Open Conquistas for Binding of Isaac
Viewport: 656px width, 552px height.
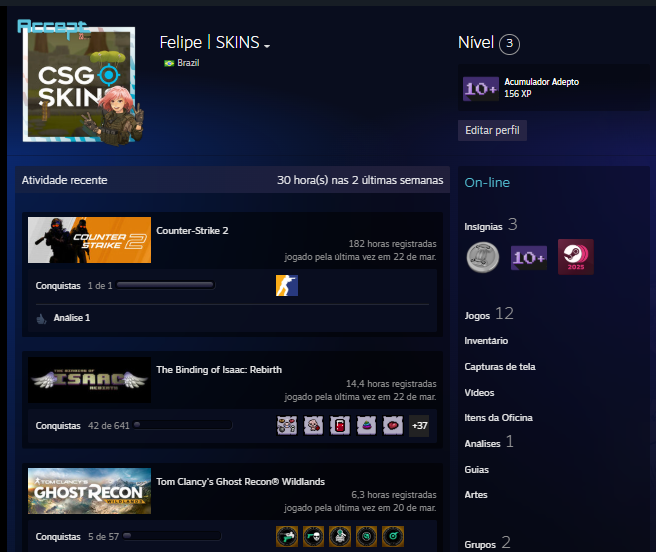[58, 426]
